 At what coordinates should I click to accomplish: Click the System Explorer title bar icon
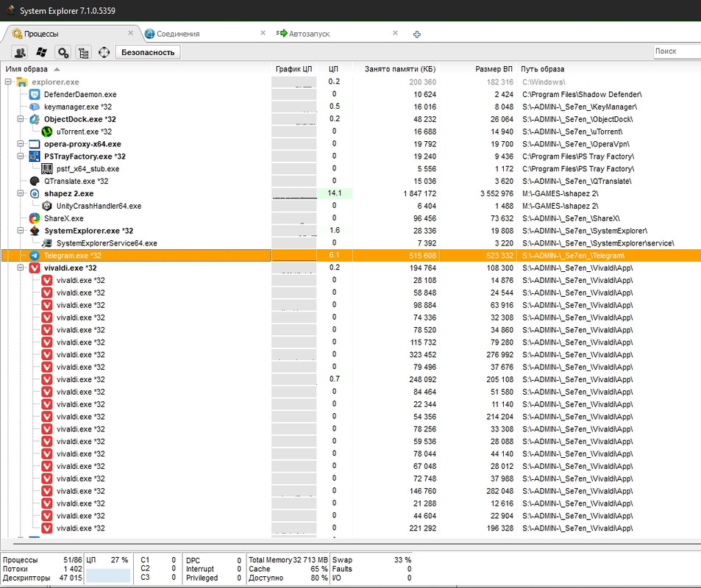pyautogui.click(x=12, y=10)
